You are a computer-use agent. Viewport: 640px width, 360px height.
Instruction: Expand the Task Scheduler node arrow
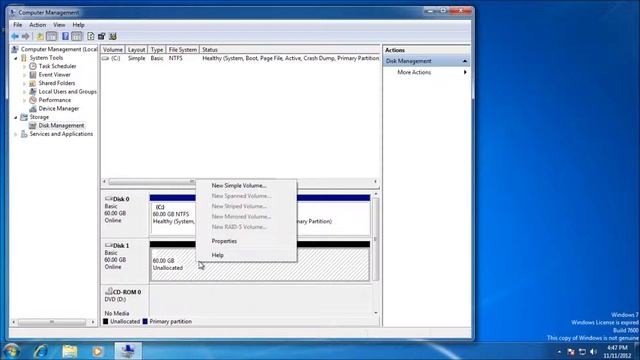coord(24,67)
